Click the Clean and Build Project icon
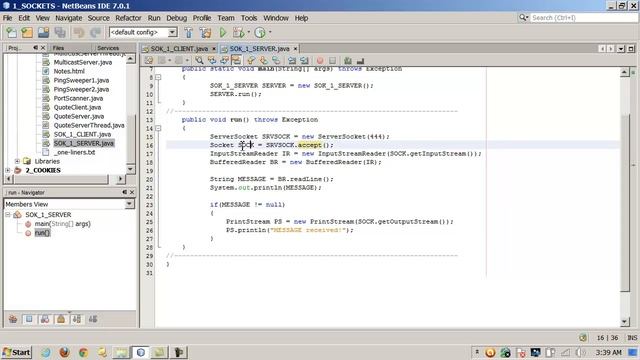 tap(205, 33)
